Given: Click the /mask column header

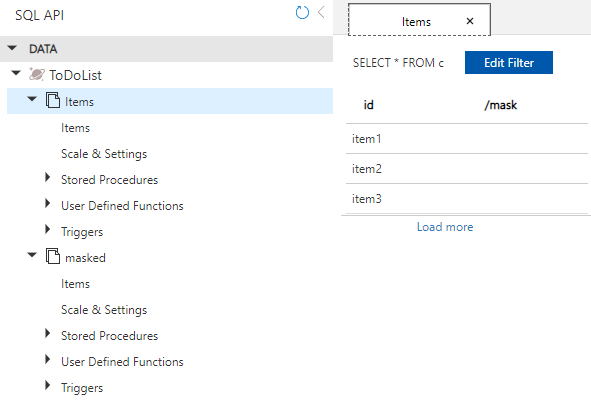Looking at the screenshot, I should (501, 105).
